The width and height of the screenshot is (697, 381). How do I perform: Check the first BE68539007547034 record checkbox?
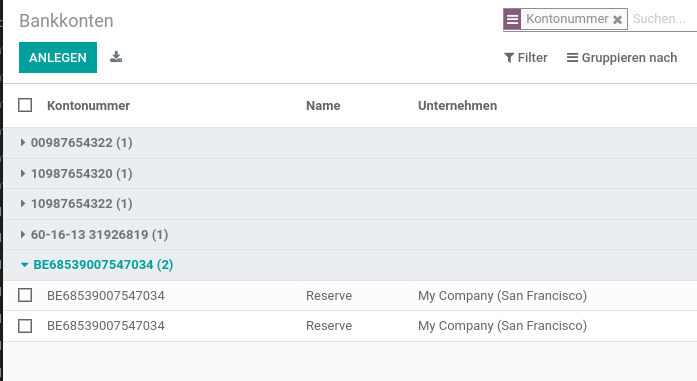click(x=25, y=295)
